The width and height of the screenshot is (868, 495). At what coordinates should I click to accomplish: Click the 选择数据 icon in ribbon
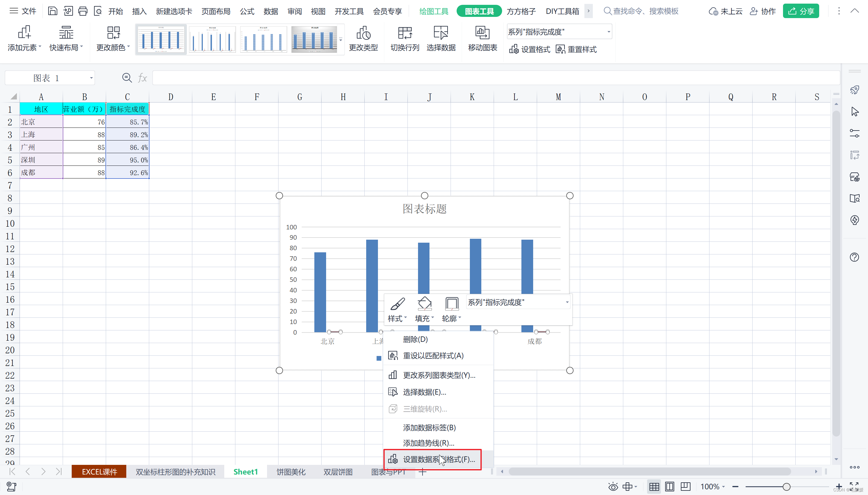click(440, 33)
